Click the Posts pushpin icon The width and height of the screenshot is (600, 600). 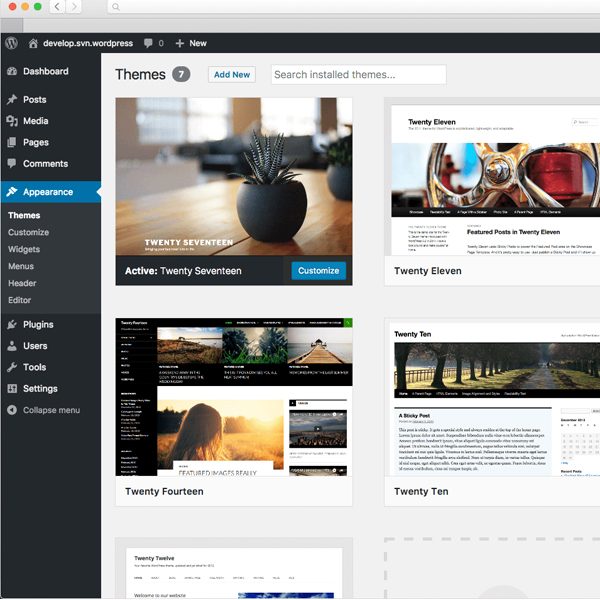[11, 100]
